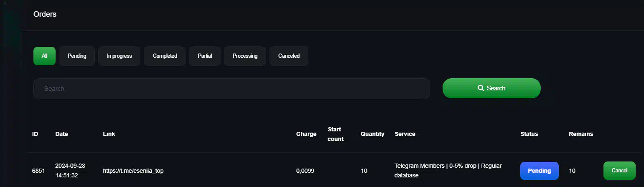Click the magnifier icon in the Search button
Image resolution: width=644 pixels, height=187 pixels.
pos(481,88)
